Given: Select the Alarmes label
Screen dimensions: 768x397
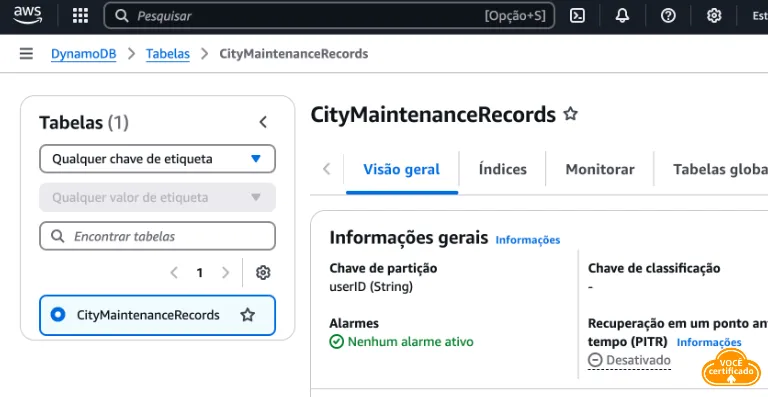Looking at the screenshot, I should (x=354, y=324).
